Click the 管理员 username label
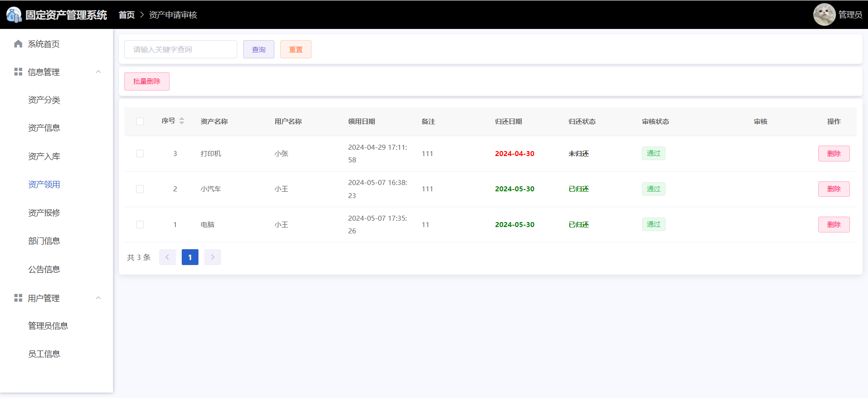 (850, 15)
